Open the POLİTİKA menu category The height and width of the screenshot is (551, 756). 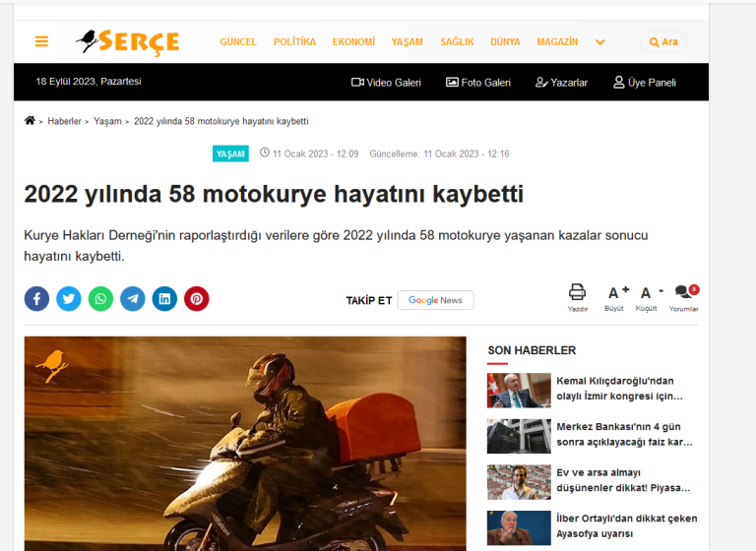tap(294, 42)
